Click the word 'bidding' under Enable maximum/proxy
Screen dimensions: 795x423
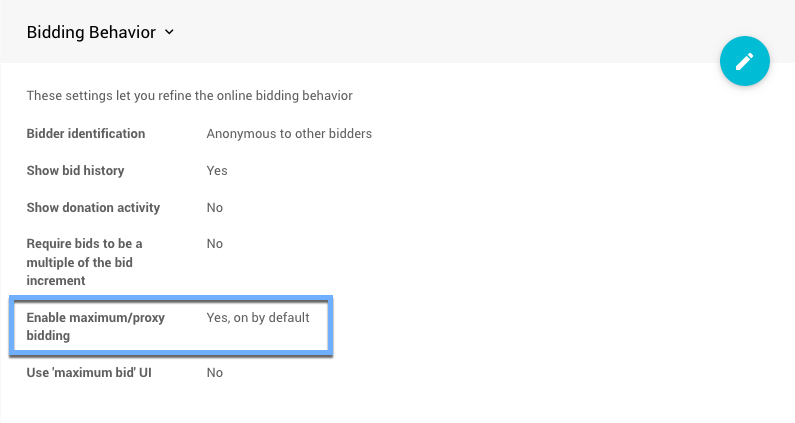[x=48, y=336]
